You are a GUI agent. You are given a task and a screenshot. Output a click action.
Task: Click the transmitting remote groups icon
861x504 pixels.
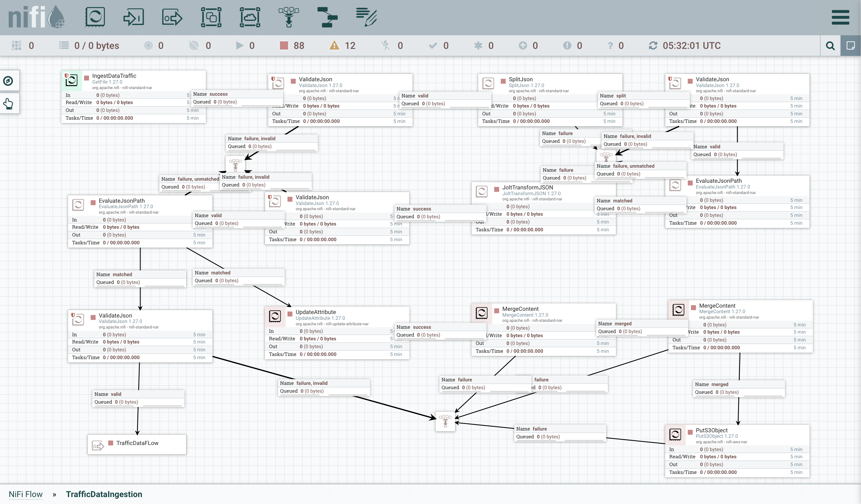tap(148, 45)
